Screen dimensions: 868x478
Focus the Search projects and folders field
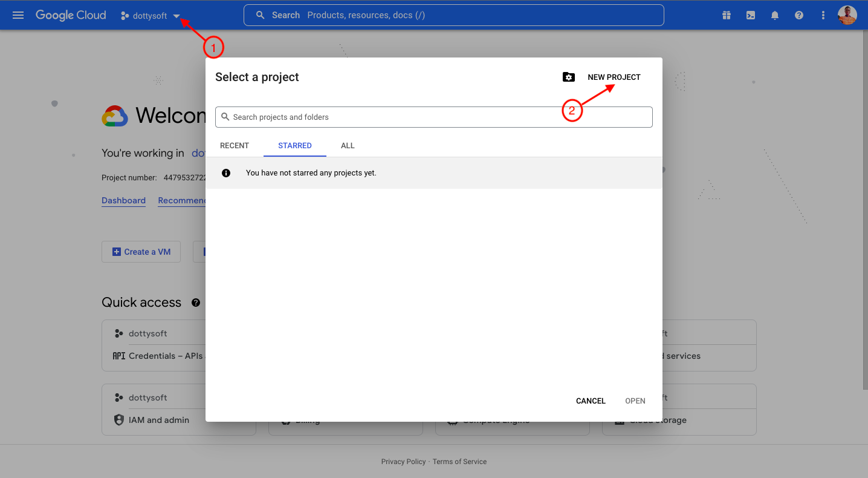click(434, 117)
